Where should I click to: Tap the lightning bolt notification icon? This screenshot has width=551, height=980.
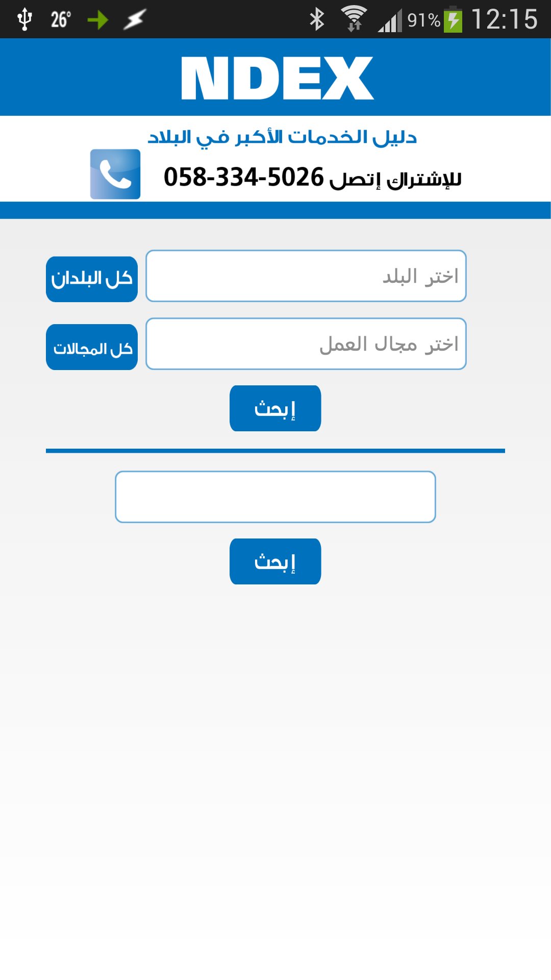[135, 20]
